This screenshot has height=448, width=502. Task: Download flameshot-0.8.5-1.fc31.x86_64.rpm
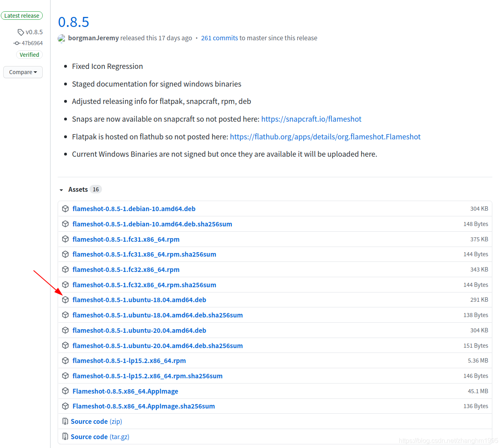point(126,239)
